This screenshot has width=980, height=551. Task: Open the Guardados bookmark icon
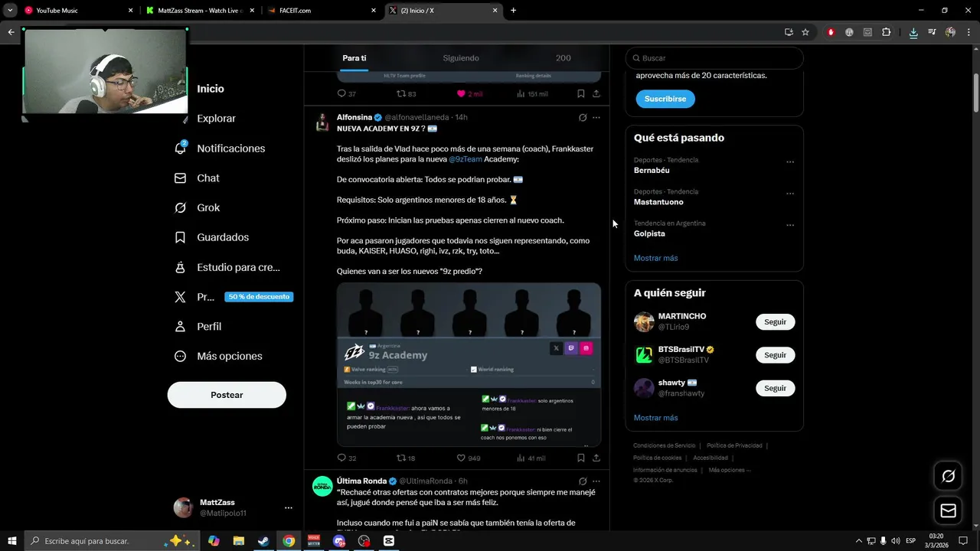[180, 237]
